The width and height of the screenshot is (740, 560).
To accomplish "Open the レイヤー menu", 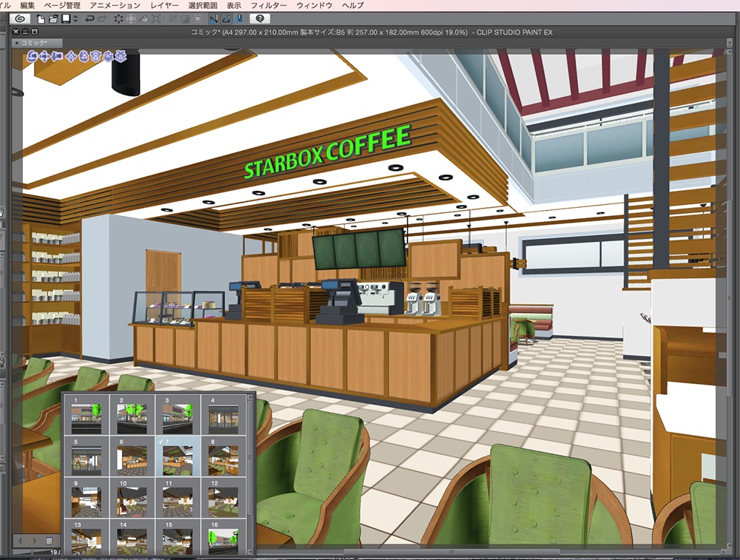I will (164, 5).
